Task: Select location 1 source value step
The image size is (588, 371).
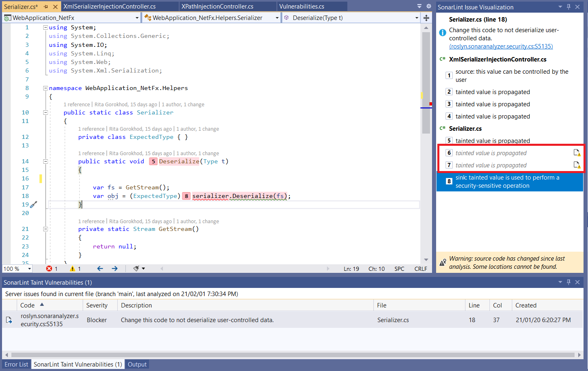Action: click(x=510, y=76)
